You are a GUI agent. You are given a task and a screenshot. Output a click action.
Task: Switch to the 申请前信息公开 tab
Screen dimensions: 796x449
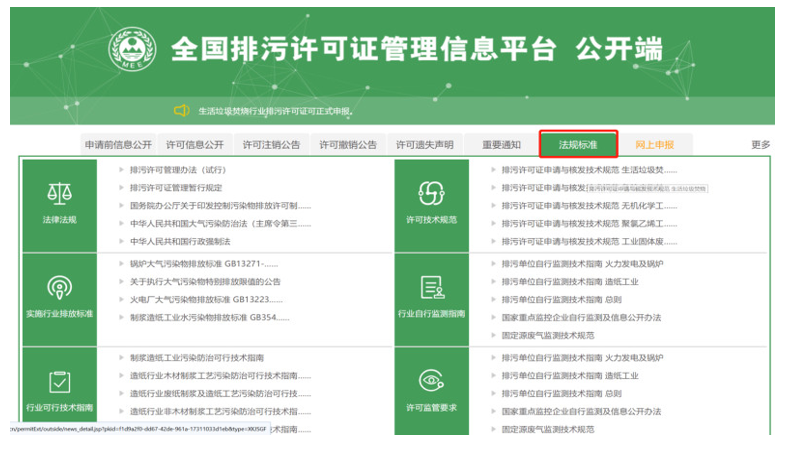pos(118,144)
